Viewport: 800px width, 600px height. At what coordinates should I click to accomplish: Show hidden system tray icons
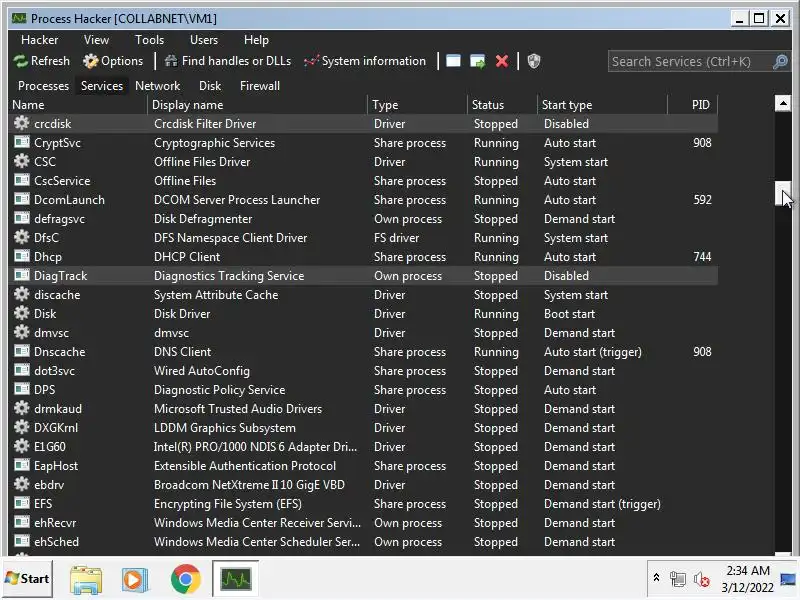[657, 578]
